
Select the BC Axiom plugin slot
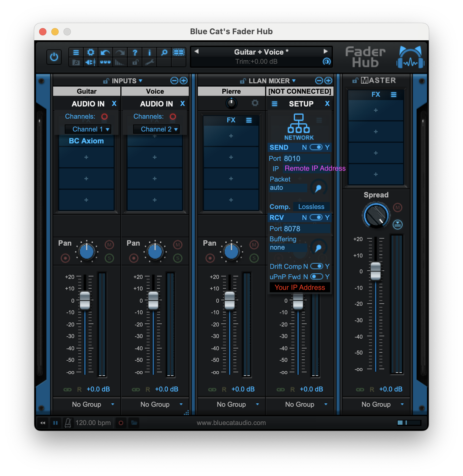click(x=86, y=141)
